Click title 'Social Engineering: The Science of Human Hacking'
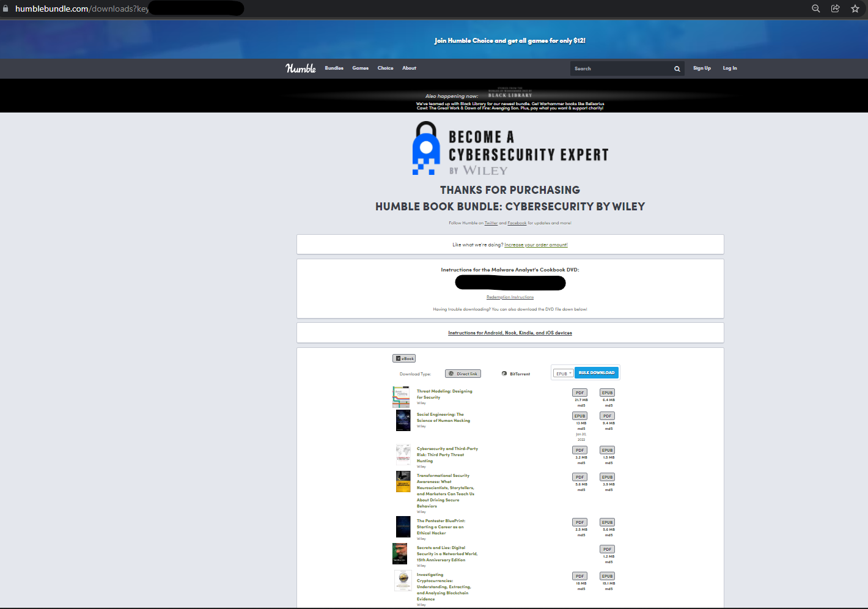This screenshot has height=609, width=868. pos(443,418)
